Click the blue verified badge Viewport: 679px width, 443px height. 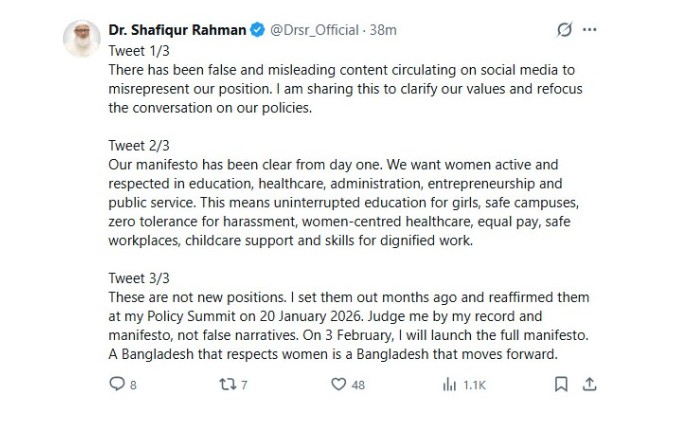pyautogui.click(x=255, y=30)
